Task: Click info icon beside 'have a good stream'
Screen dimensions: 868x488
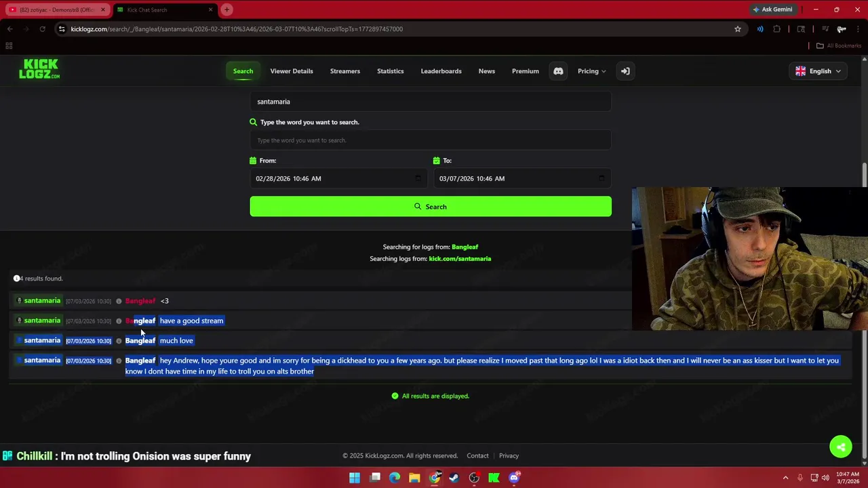Action: [119, 321]
